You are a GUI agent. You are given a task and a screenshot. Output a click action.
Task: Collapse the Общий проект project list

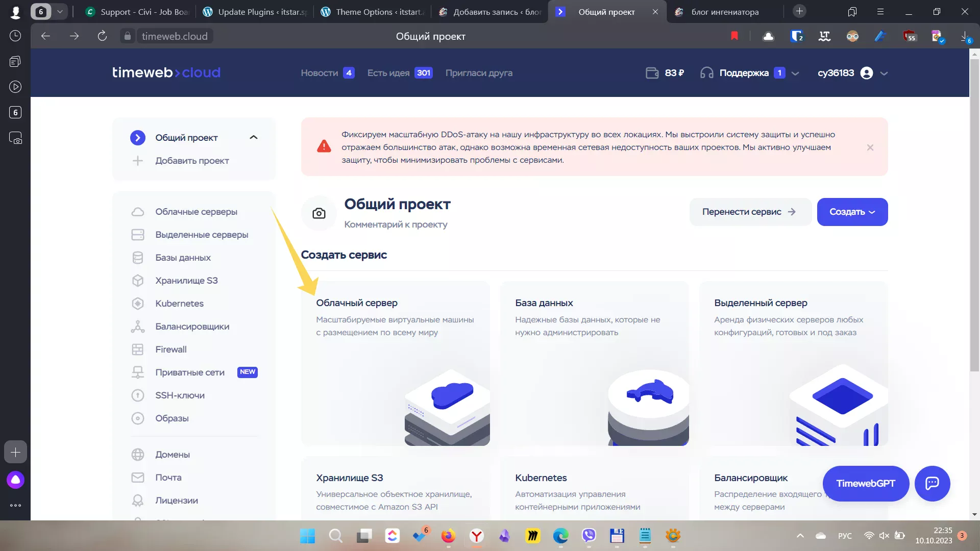pos(254,137)
